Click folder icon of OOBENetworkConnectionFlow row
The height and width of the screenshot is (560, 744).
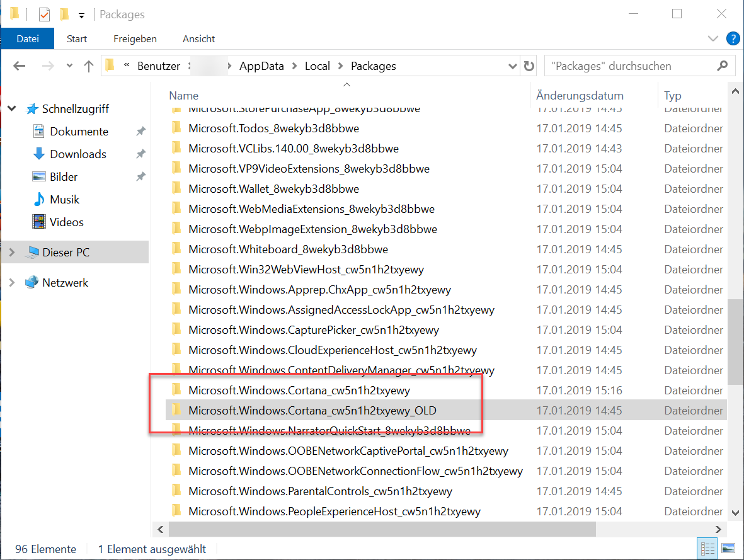pos(176,471)
